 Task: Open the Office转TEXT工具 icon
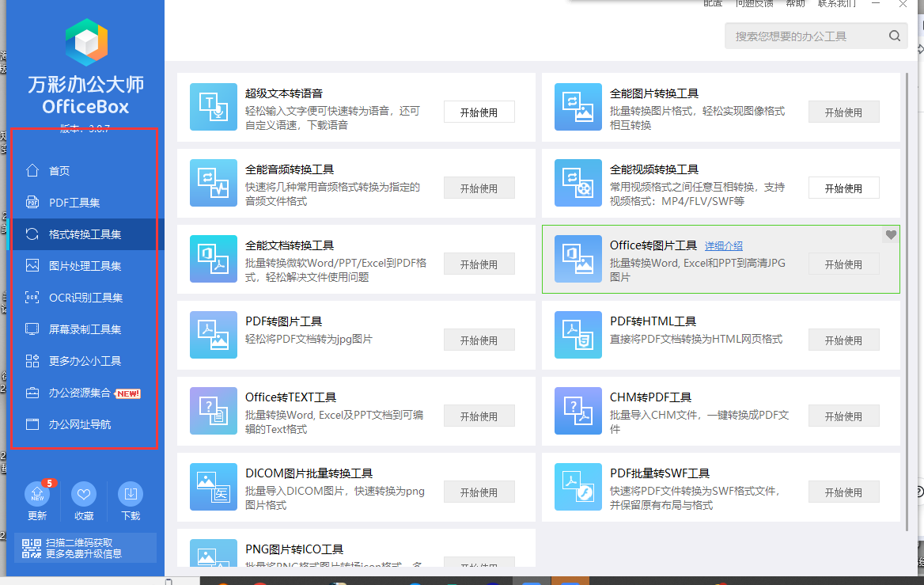tap(214, 411)
